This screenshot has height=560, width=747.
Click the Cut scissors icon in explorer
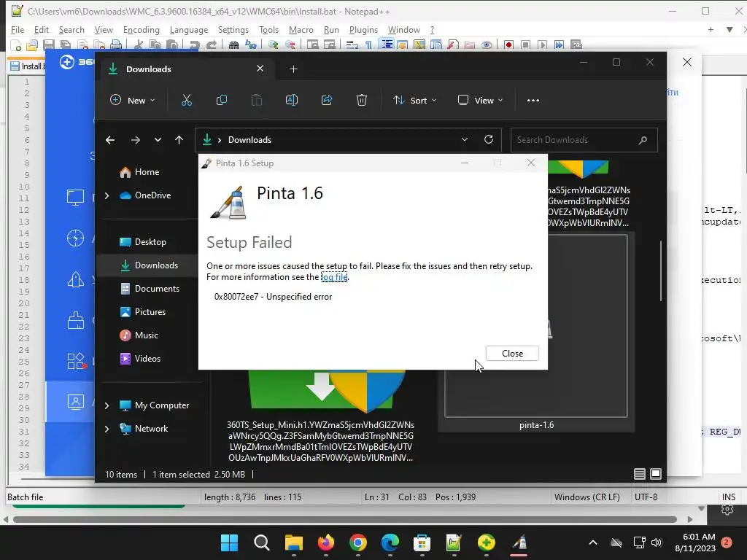186,101
